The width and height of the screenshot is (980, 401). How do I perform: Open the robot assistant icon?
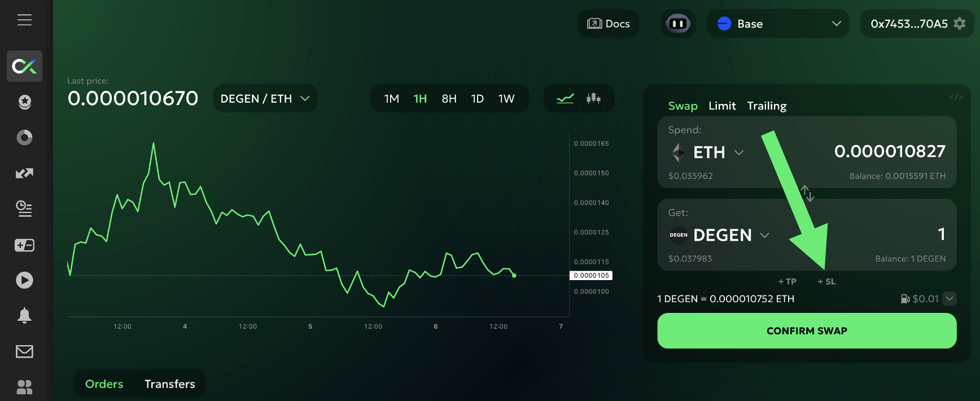678,24
